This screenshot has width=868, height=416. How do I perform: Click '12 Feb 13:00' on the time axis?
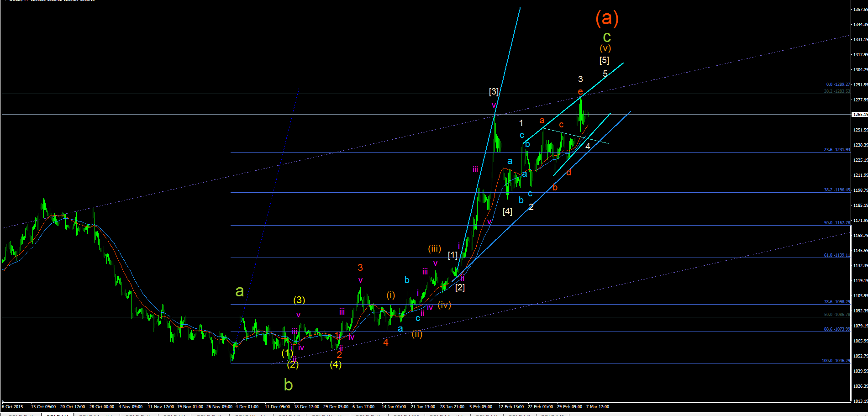[511, 406]
